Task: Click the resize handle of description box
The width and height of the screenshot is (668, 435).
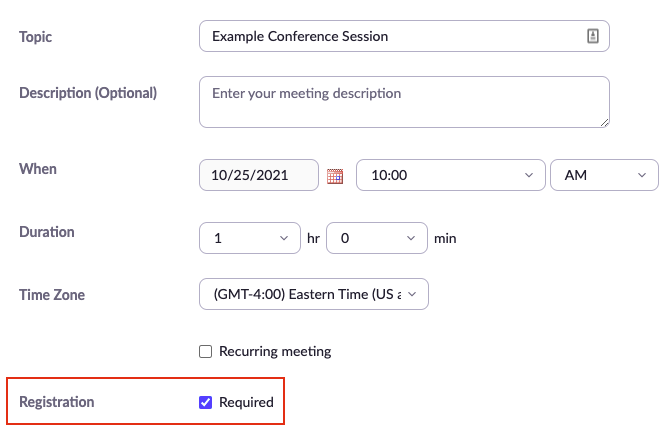Action: (605, 123)
